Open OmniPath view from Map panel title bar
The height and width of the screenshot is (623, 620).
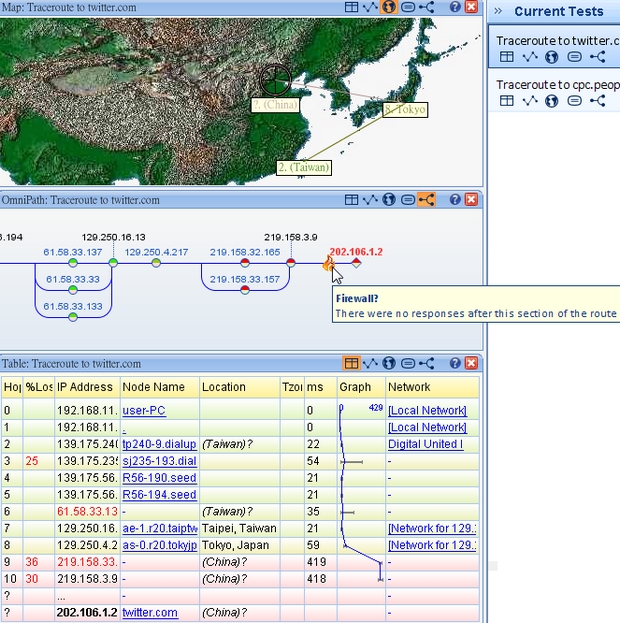pyautogui.click(x=427, y=7)
